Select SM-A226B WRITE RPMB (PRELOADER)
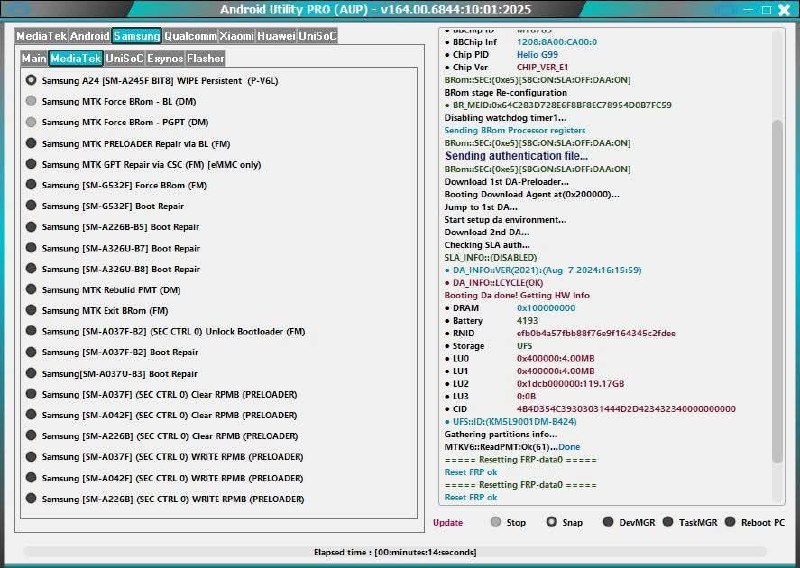The height and width of the screenshot is (568, 800). coord(165,499)
